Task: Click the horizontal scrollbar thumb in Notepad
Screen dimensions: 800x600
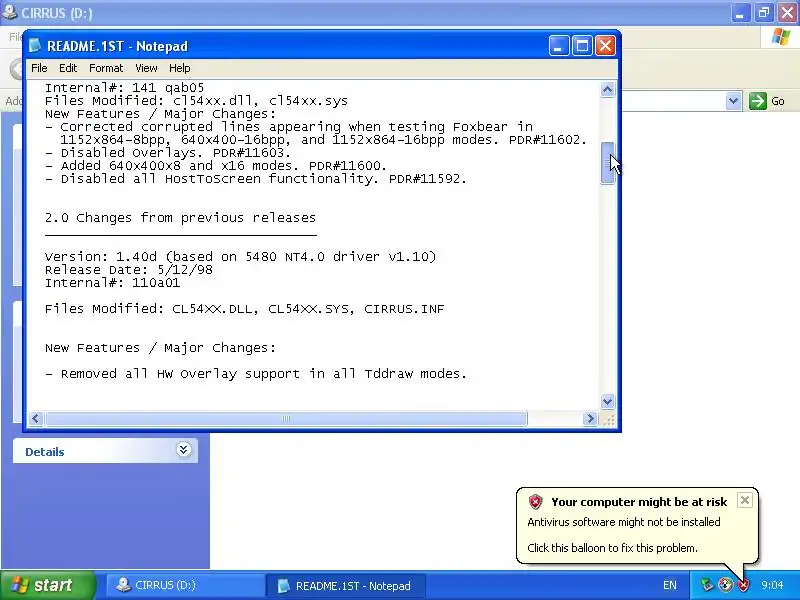Action: coord(286,419)
